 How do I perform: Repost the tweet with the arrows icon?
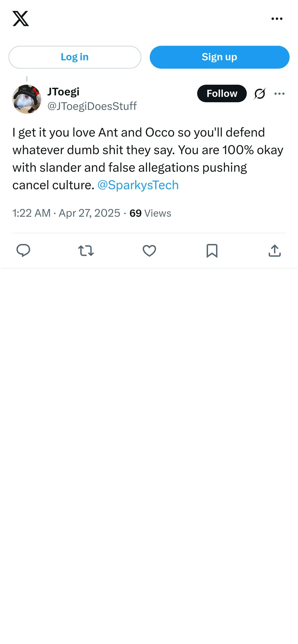coord(86,251)
